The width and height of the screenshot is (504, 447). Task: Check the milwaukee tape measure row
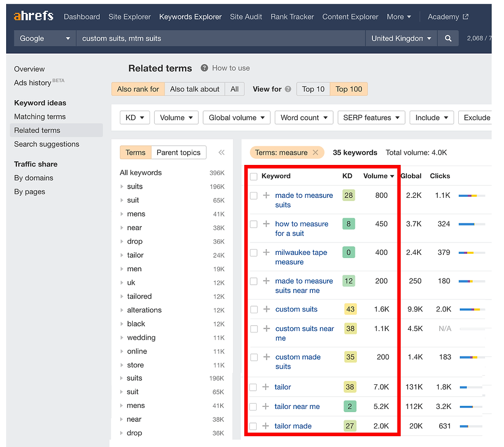254,253
